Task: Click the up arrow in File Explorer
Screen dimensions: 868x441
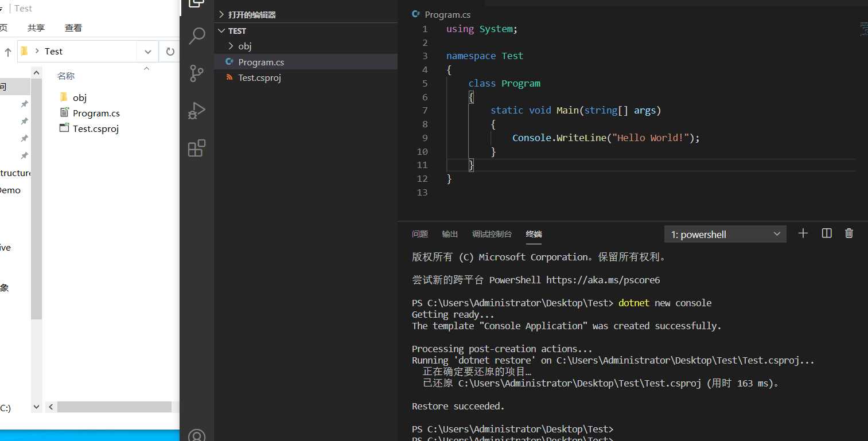Action: (8, 52)
